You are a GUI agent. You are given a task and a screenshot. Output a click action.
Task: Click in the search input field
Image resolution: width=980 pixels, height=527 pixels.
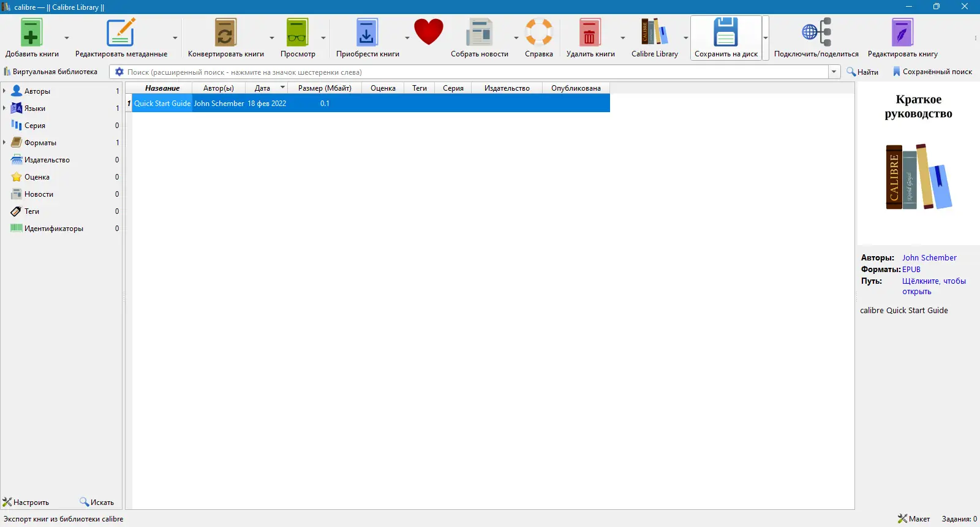click(x=477, y=72)
